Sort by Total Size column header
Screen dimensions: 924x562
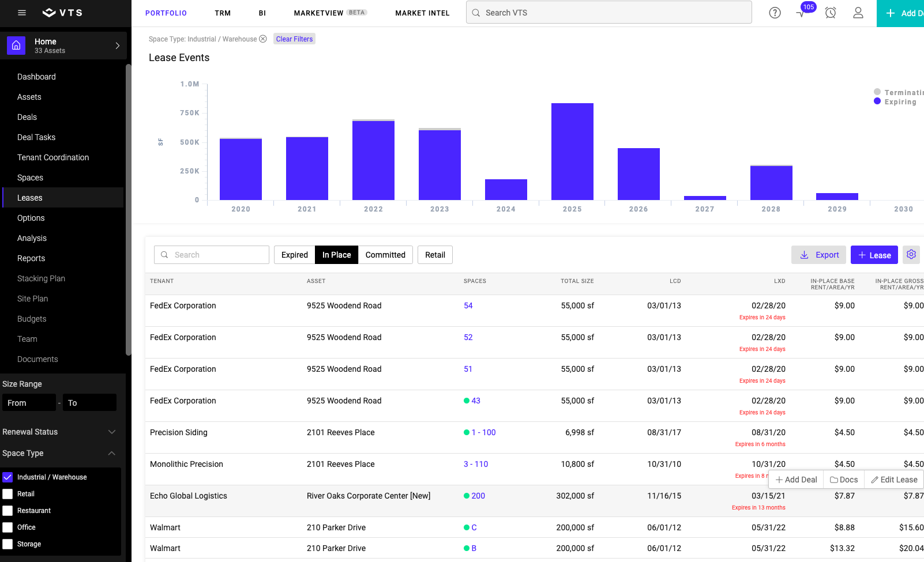coord(577,281)
